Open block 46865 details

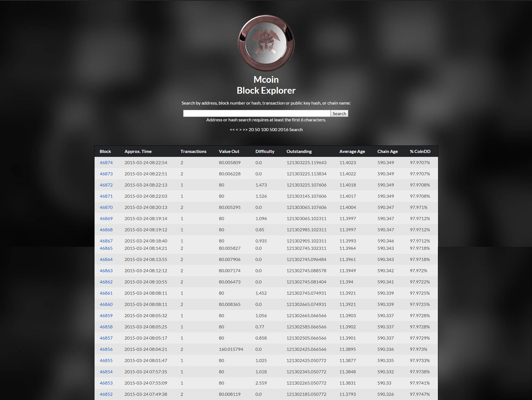point(106,248)
